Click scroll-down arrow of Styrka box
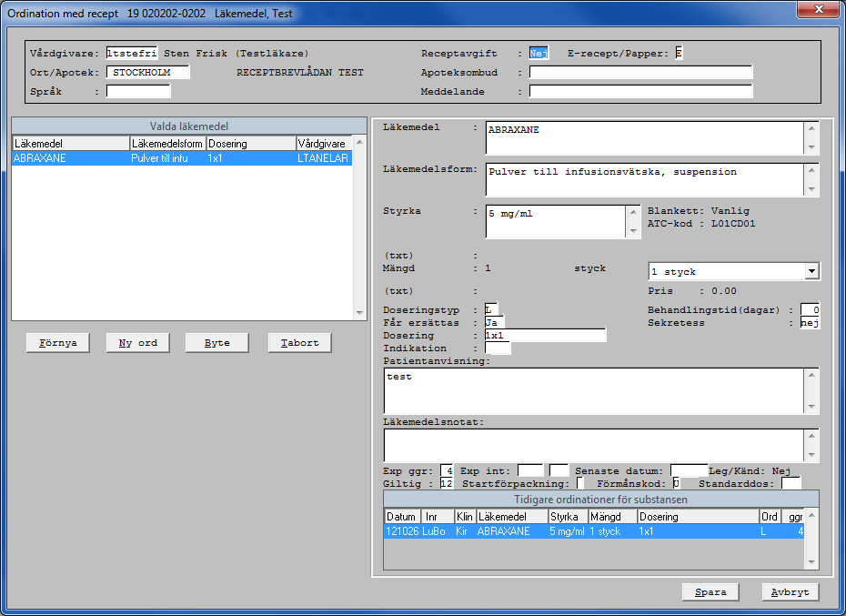Viewport: 846px width, 616px height. click(x=633, y=231)
